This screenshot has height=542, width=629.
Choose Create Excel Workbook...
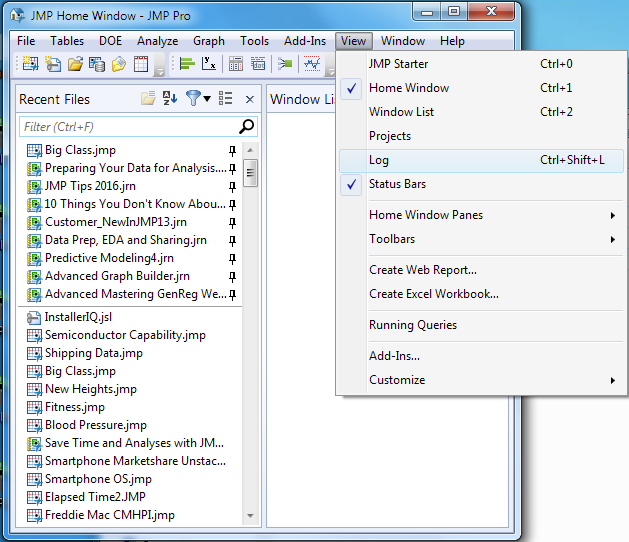[481, 294]
